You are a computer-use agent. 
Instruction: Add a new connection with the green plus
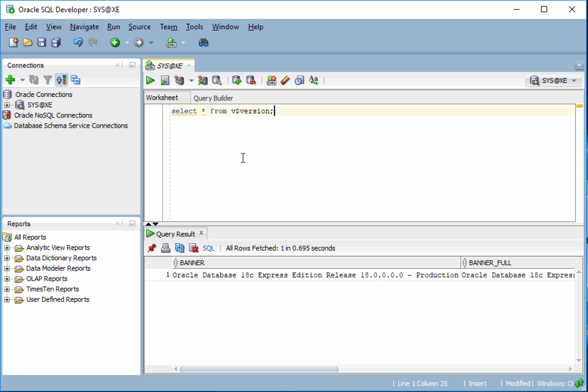10,79
